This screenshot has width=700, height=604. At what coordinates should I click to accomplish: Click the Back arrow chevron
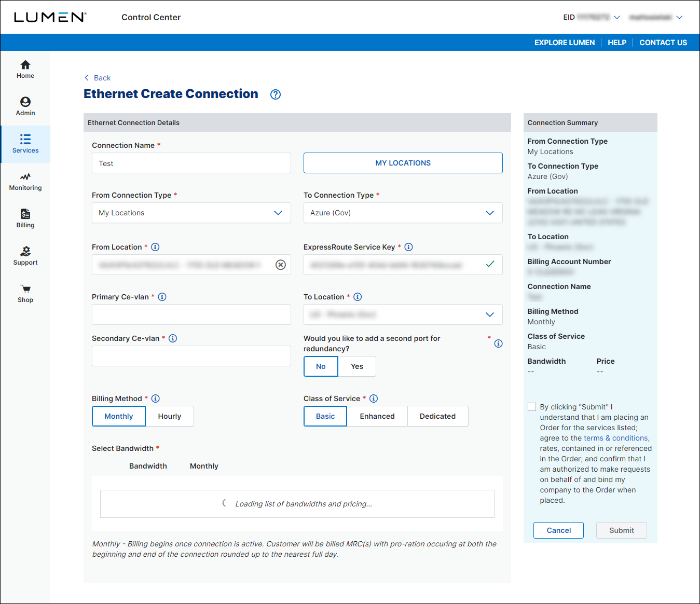pos(87,78)
